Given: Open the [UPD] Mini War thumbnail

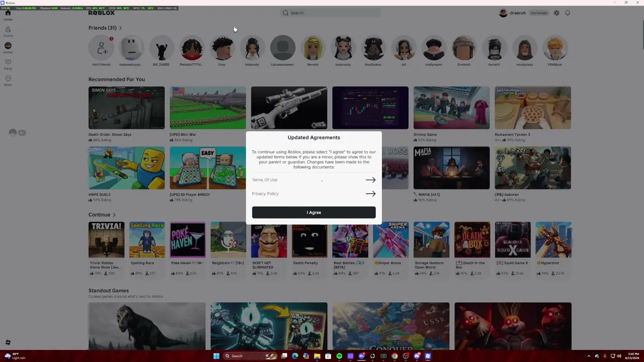Looking at the screenshot, I should (x=208, y=108).
